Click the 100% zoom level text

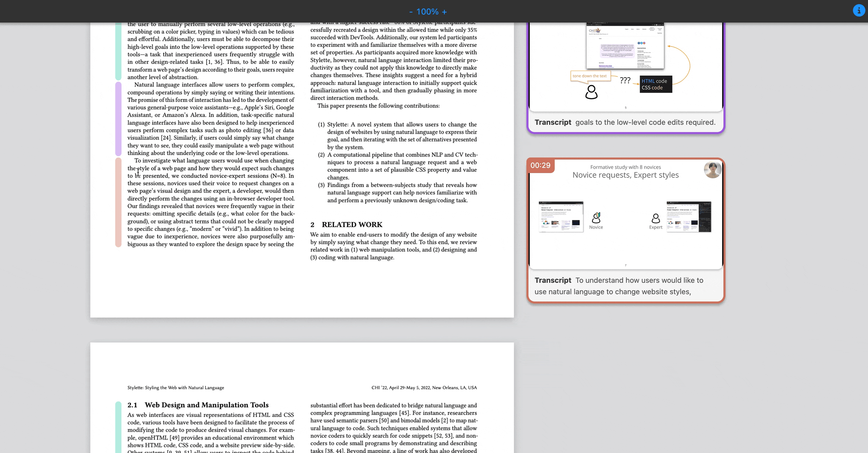pos(427,12)
